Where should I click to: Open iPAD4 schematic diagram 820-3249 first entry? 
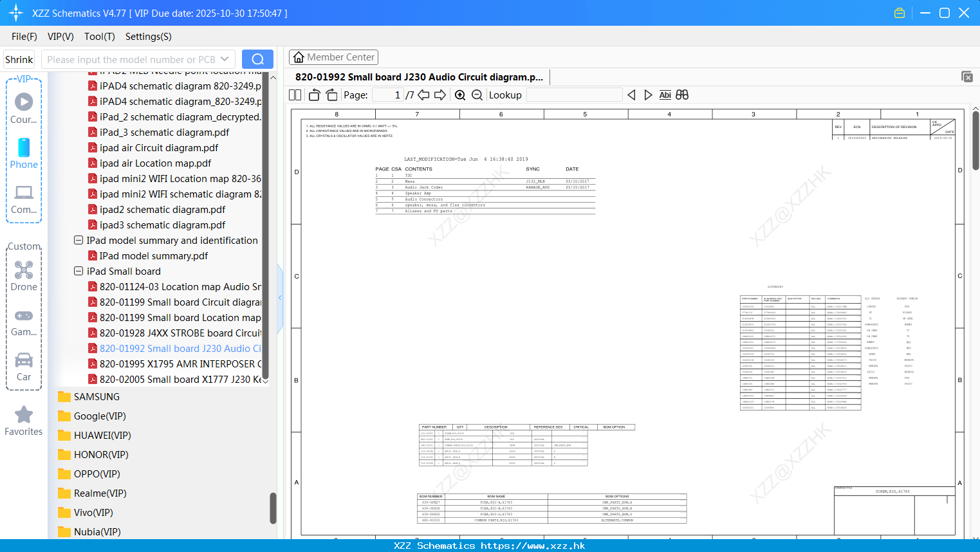(x=174, y=86)
